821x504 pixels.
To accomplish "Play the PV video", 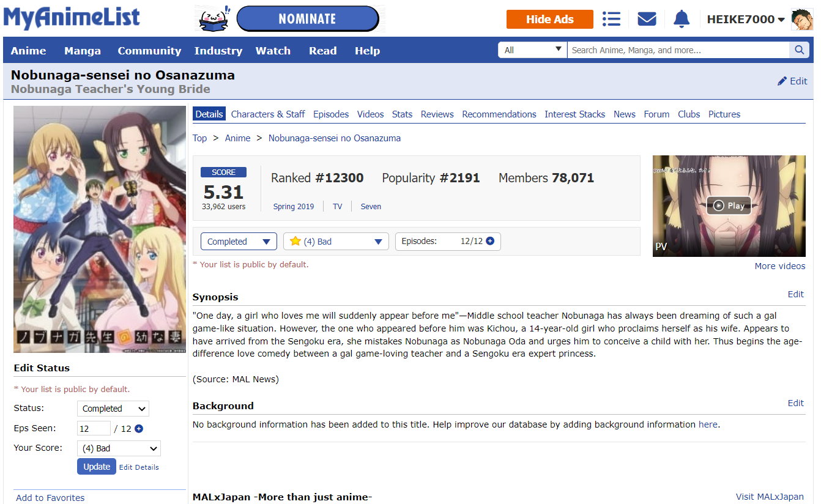I will point(729,206).
